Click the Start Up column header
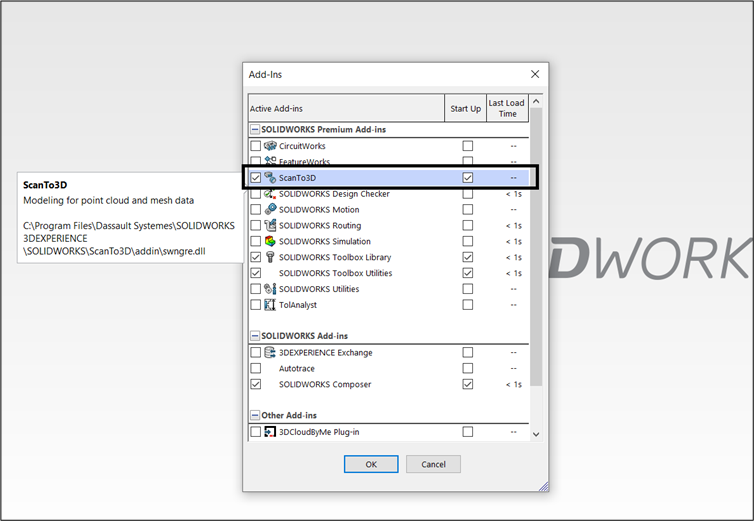Image resolution: width=754 pixels, height=521 pixels. pyautogui.click(x=466, y=108)
